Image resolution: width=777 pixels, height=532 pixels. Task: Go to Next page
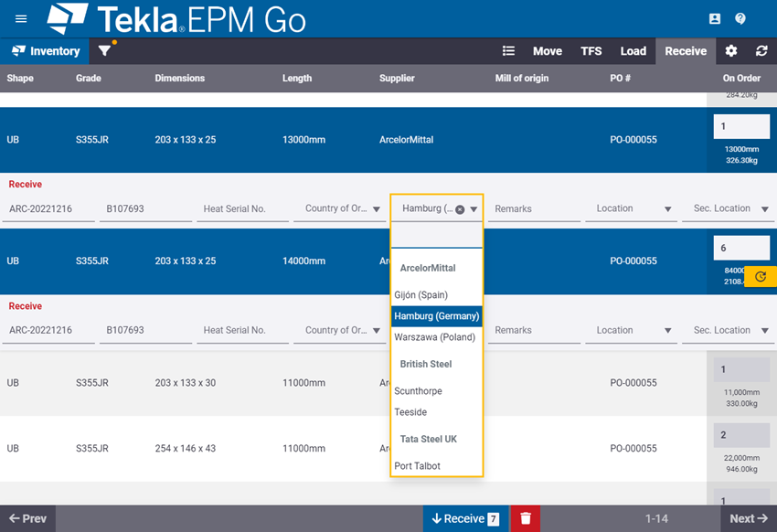point(749,518)
